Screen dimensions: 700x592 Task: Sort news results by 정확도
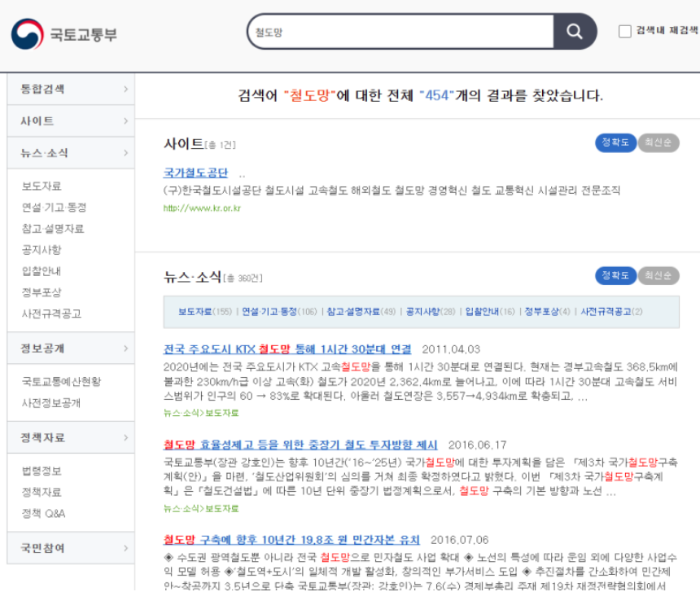click(x=615, y=276)
